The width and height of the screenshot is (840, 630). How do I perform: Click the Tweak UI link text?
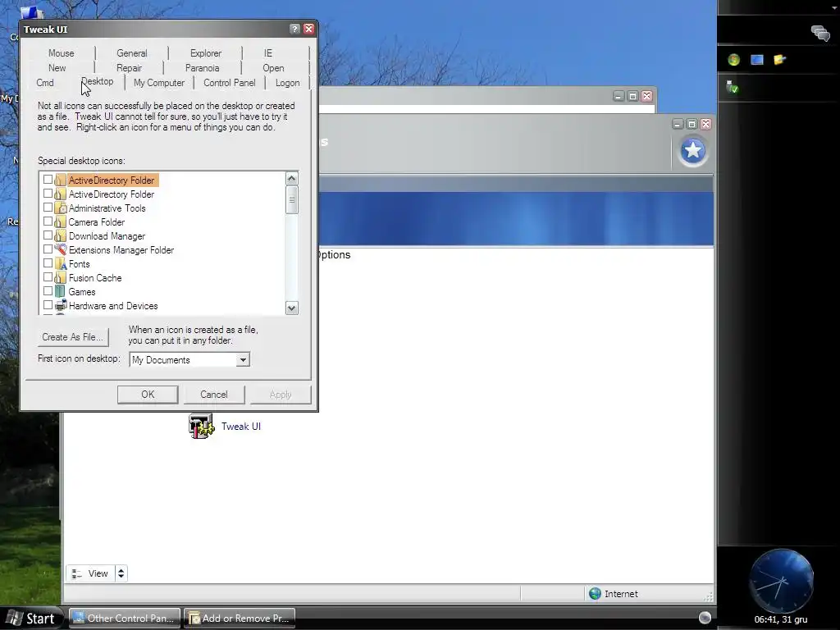(241, 427)
